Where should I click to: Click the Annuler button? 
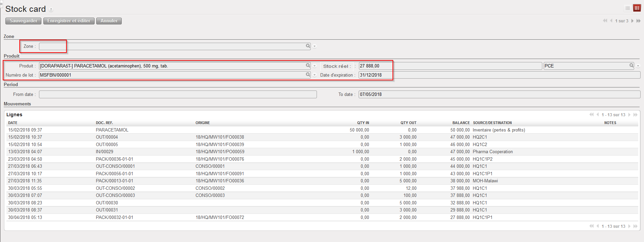click(109, 21)
